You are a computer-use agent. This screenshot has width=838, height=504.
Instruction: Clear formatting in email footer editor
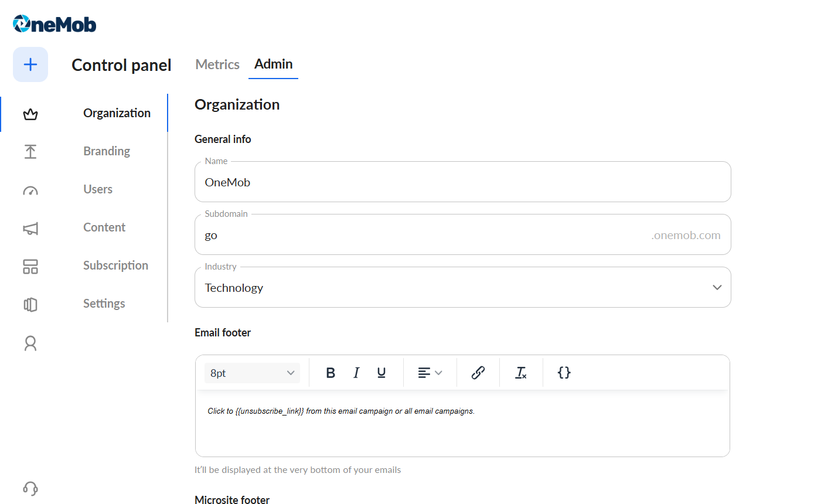click(x=521, y=373)
